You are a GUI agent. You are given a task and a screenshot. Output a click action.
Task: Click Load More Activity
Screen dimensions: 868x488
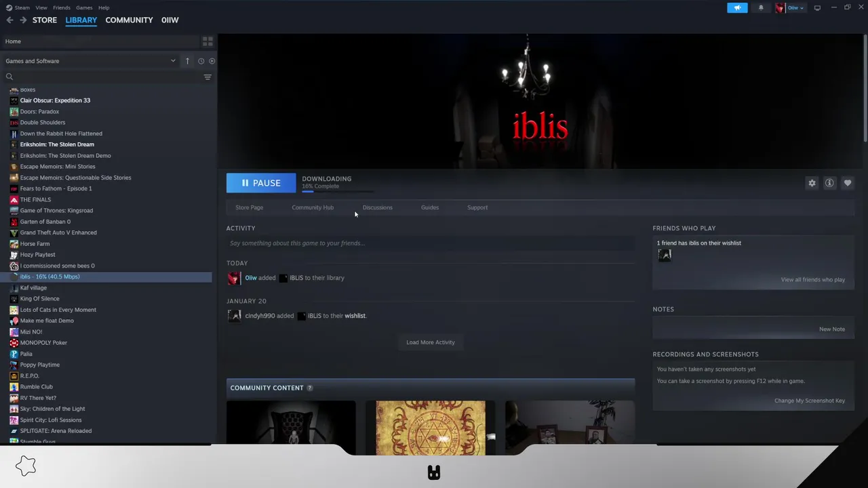pyautogui.click(x=431, y=342)
